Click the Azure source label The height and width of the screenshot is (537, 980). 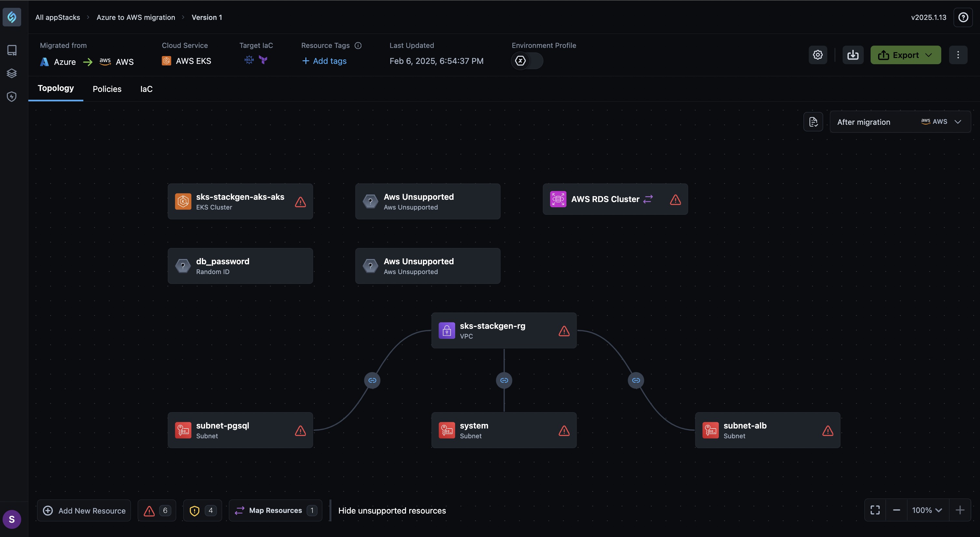(x=58, y=62)
